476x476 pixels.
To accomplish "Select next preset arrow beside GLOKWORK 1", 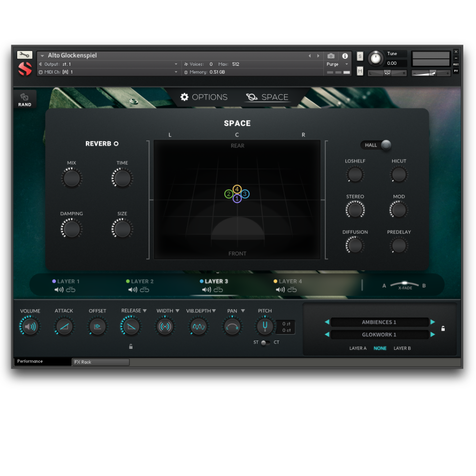I will pyautogui.click(x=433, y=335).
